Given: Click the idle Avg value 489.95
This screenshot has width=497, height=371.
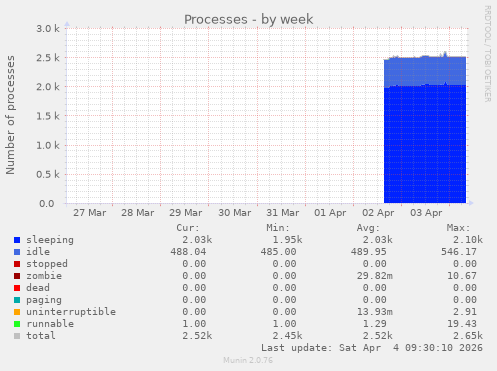Looking at the screenshot, I should [369, 252].
